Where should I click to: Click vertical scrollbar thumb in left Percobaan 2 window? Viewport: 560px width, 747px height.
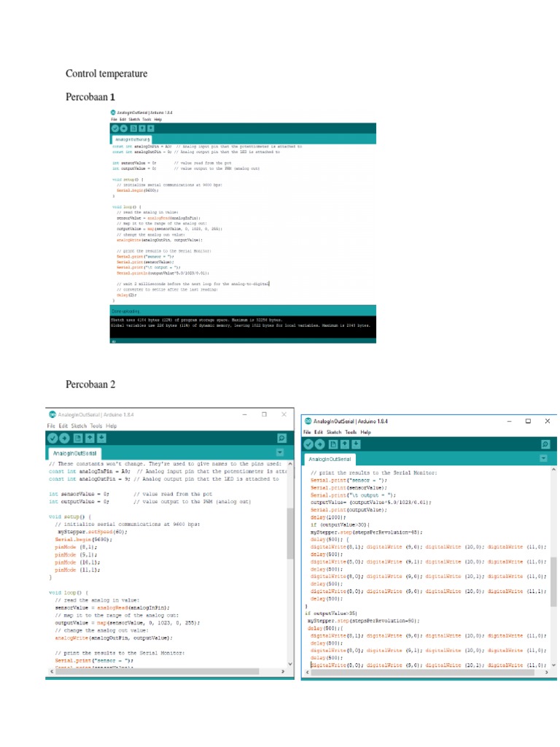[x=290, y=533]
